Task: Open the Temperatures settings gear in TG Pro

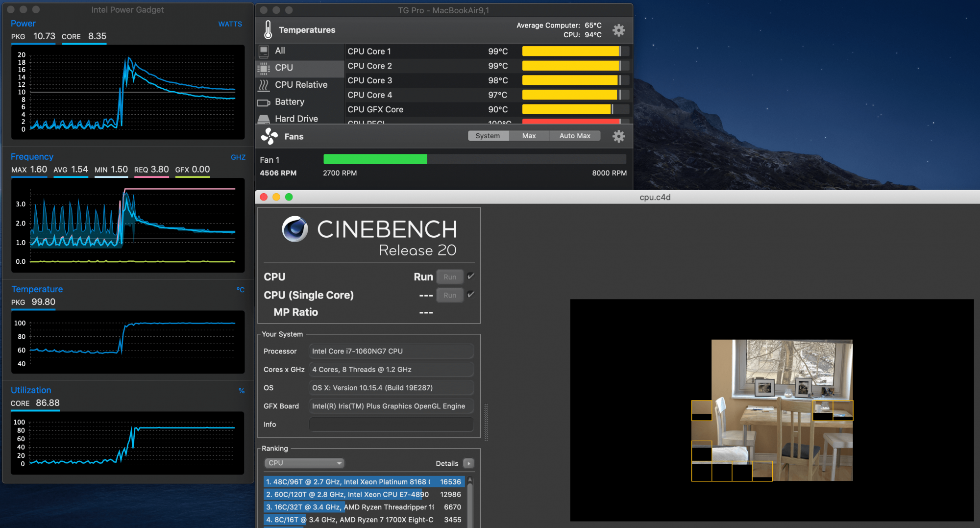Action: pyautogui.click(x=618, y=30)
